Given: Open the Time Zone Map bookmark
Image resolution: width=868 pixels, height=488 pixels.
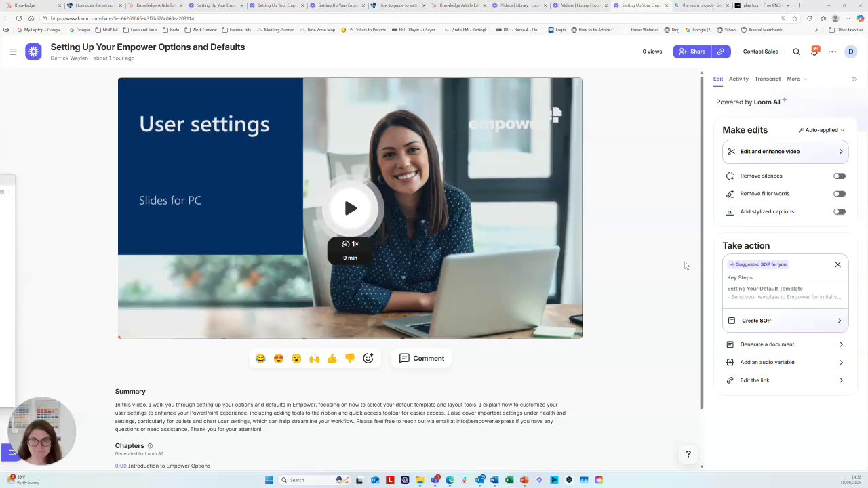Looking at the screenshot, I should pyautogui.click(x=318, y=30).
